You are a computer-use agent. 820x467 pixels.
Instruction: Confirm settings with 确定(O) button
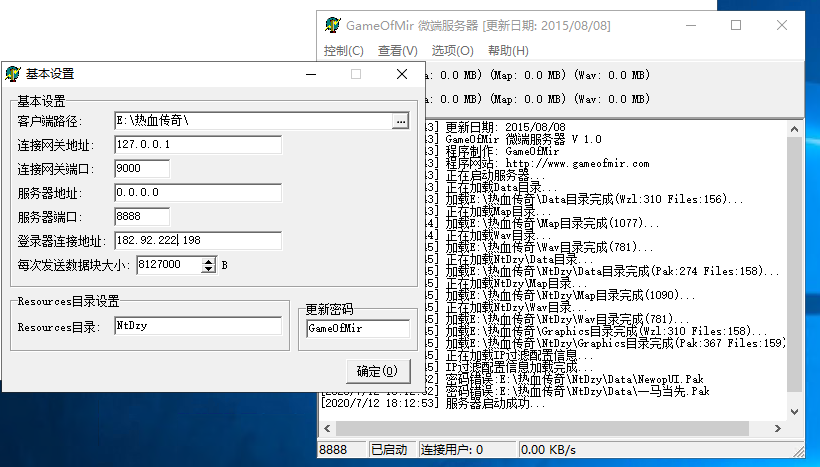point(378,371)
